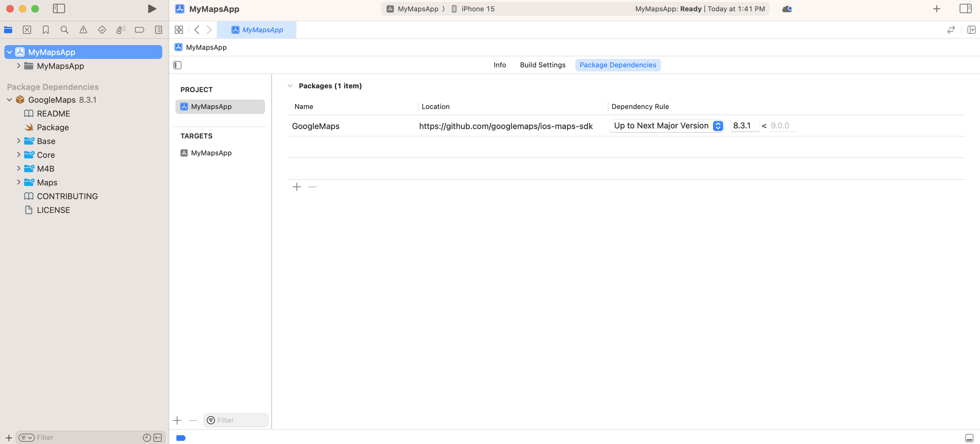980x444 pixels.
Task: Open the find navigator magnifier icon
Action: (x=64, y=30)
